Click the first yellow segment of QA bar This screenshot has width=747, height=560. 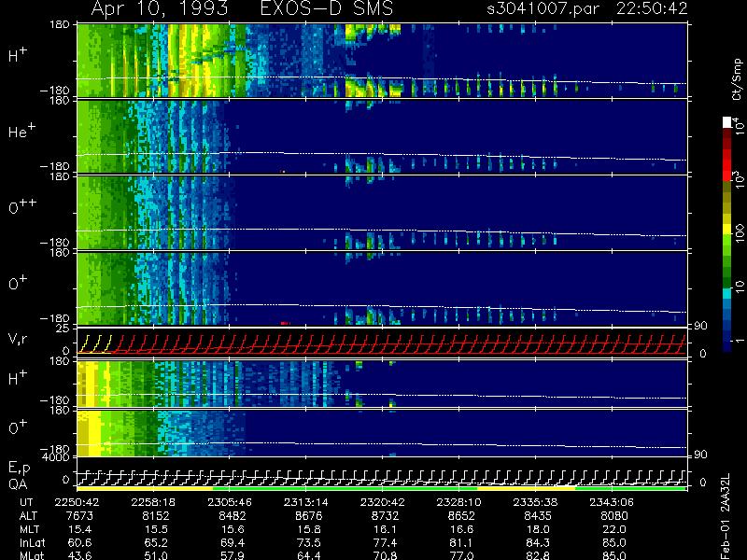pos(145,488)
